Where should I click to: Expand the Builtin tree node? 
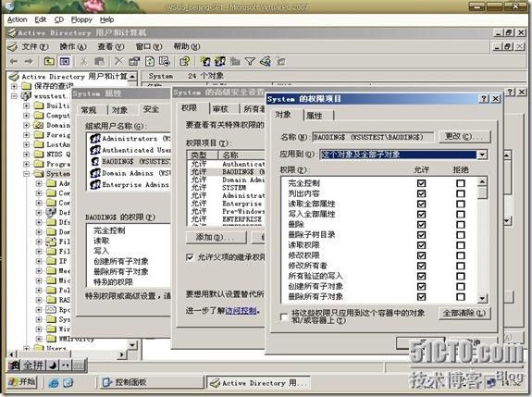[x=27, y=105]
